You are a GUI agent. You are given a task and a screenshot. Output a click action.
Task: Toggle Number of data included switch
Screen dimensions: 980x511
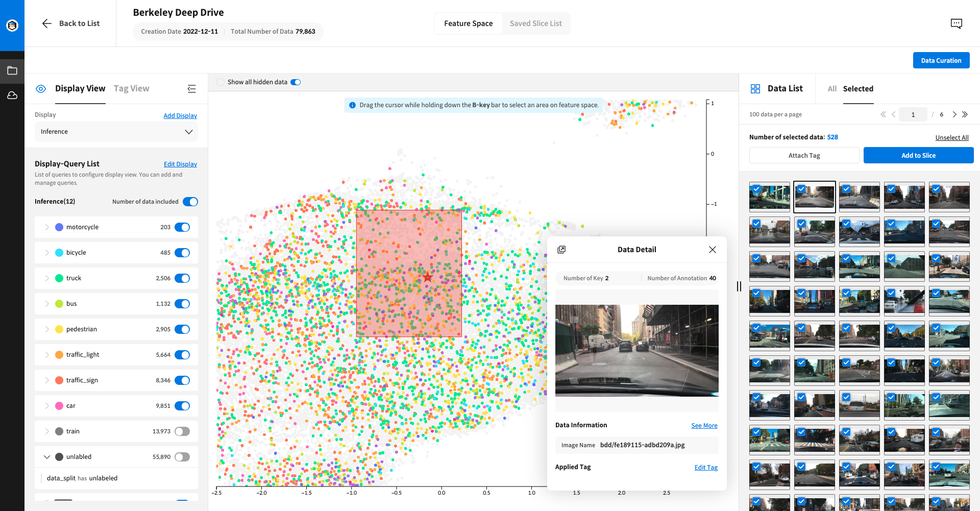(x=190, y=202)
